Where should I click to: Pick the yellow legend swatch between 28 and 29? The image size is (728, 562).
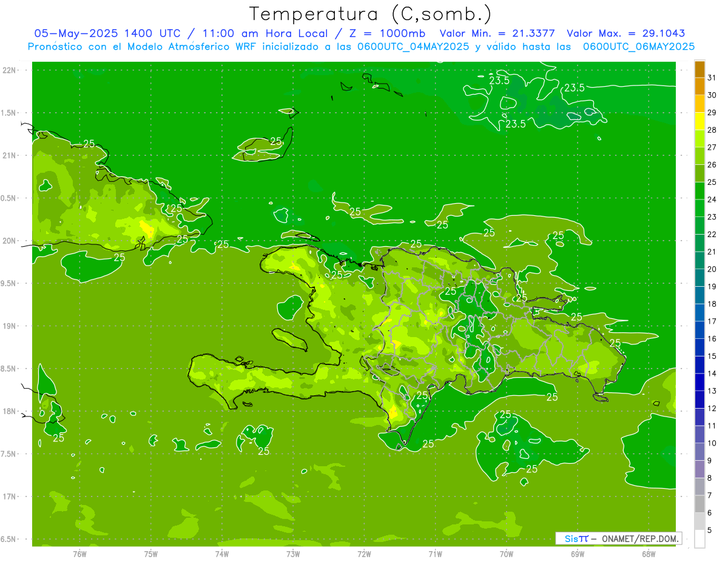click(x=699, y=122)
